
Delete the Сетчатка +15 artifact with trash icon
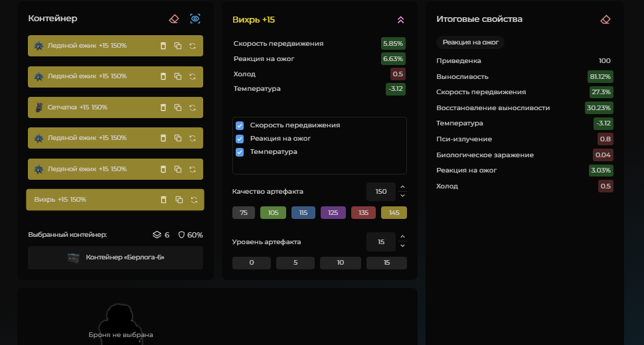coord(163,107)
